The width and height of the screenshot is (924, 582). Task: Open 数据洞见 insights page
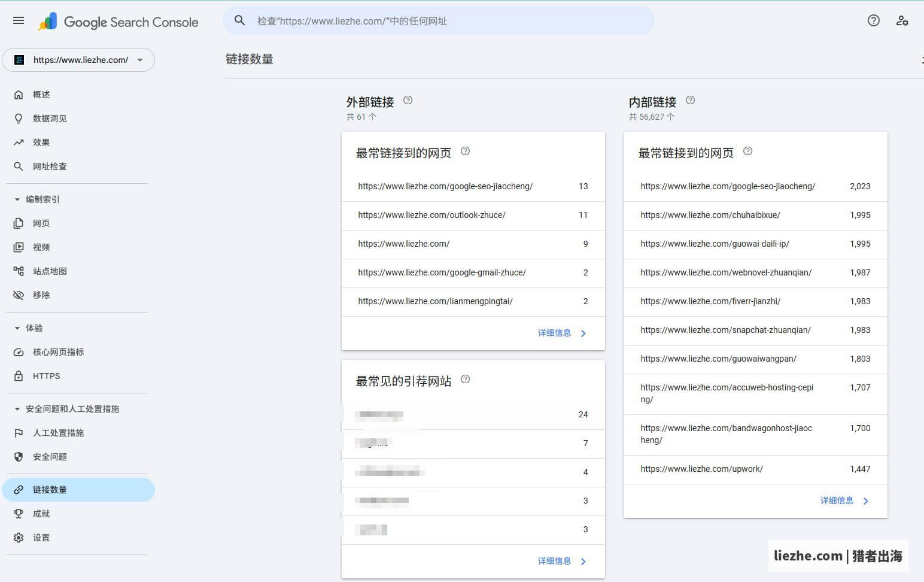(78, 119)
